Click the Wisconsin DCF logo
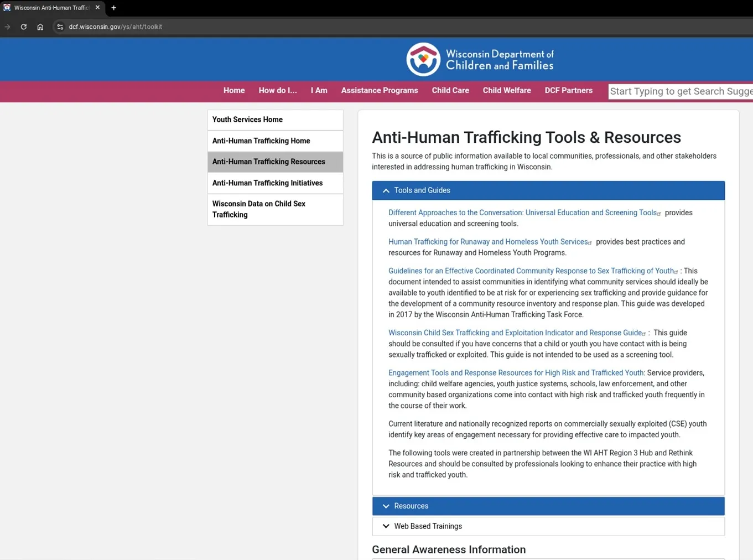753x560 pixels. tap(480, 59)
